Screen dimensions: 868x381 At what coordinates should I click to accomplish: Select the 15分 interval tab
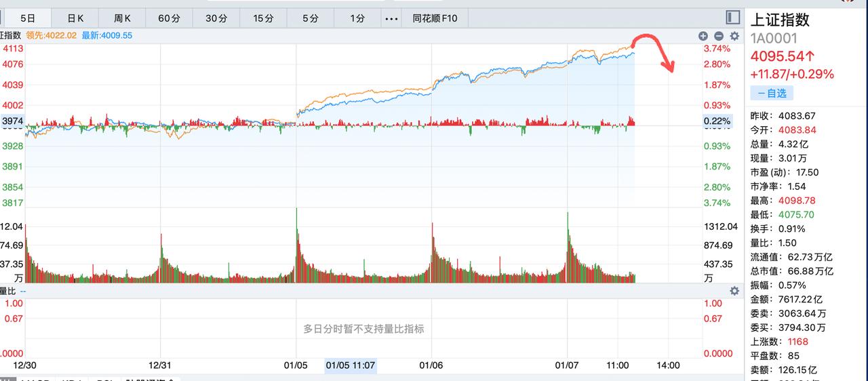262,18
